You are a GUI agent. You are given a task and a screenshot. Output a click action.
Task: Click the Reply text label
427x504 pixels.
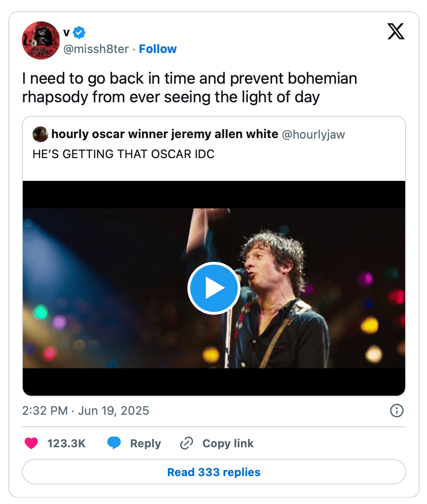(x=145, y=443)
